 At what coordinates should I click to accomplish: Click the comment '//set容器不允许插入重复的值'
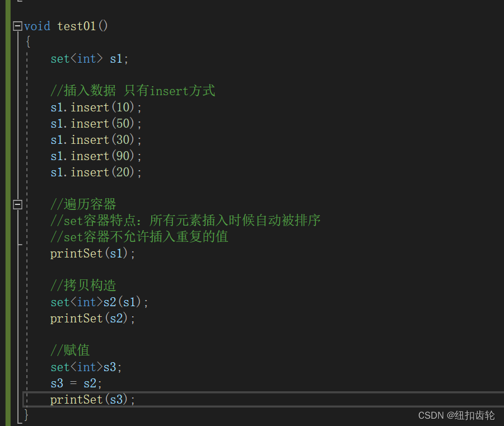pyautogui.click(x=139, y=237)
